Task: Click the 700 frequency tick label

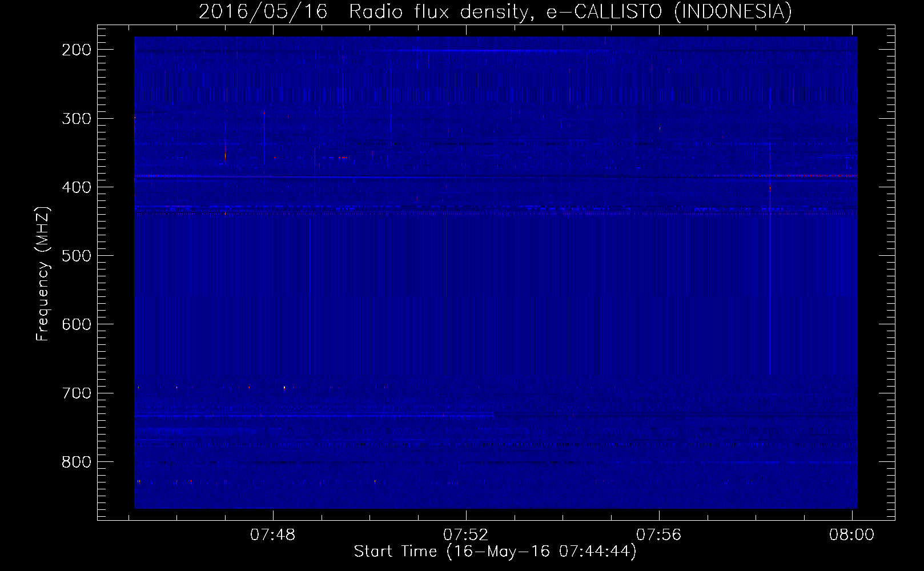Action: click(x=77, y=393)
